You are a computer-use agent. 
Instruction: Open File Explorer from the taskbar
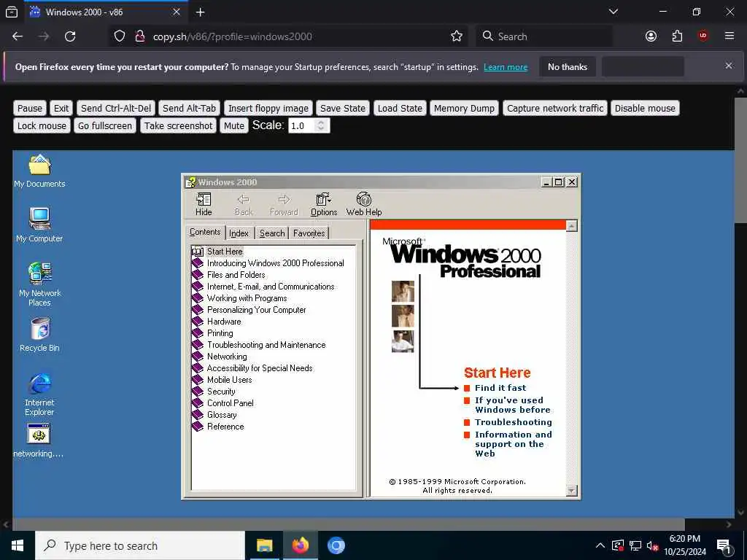(x=264, y=545)
